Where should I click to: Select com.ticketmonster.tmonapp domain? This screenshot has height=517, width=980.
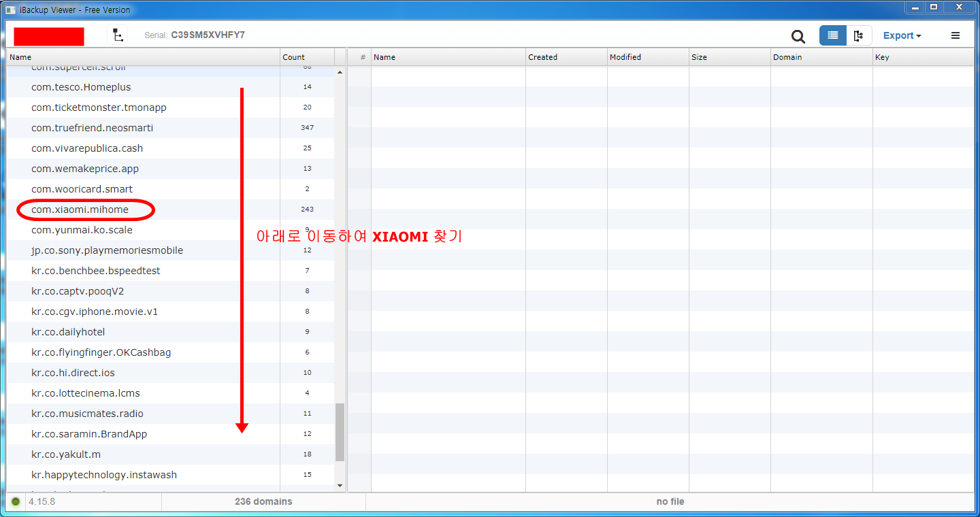click(170, 107)
